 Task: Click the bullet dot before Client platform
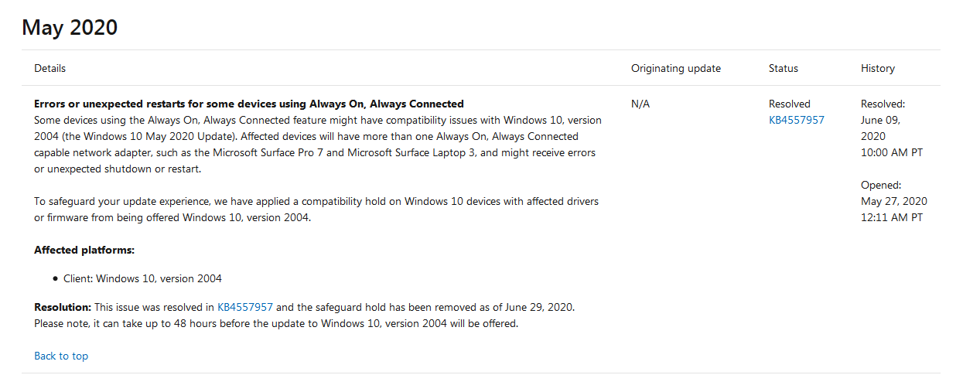click(56, 278)
